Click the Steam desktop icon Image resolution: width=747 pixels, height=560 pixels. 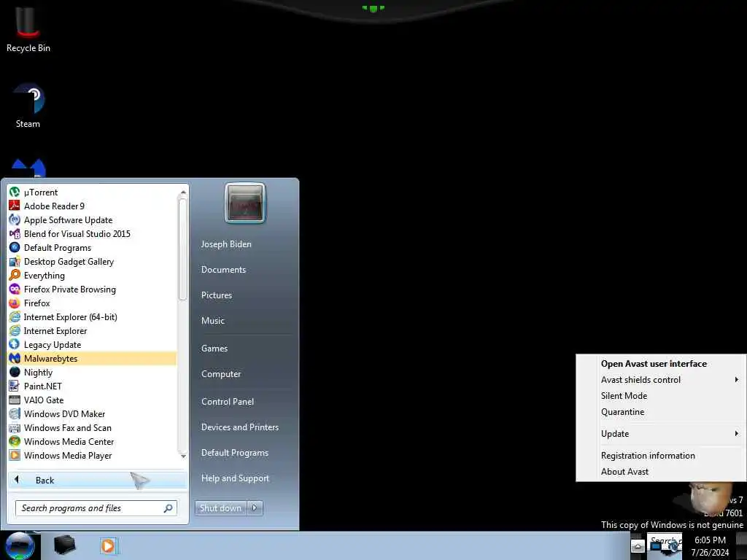(28, 98)
